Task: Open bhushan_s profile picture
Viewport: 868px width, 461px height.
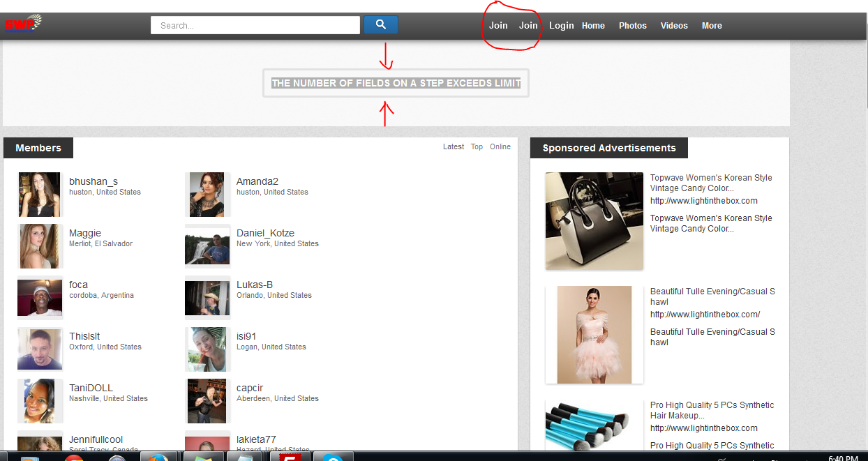Action: (40, 195)
